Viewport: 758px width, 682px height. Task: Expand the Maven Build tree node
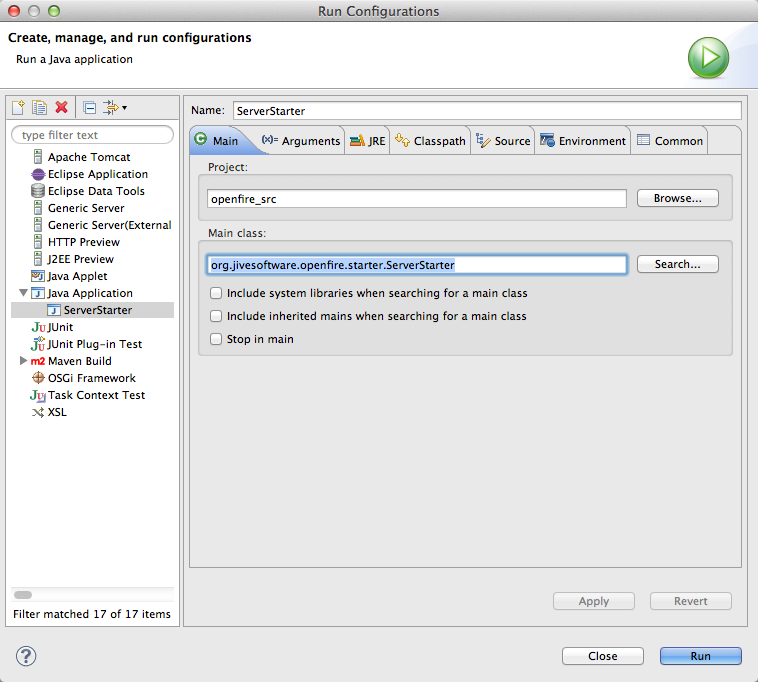[x=23, y=361]
